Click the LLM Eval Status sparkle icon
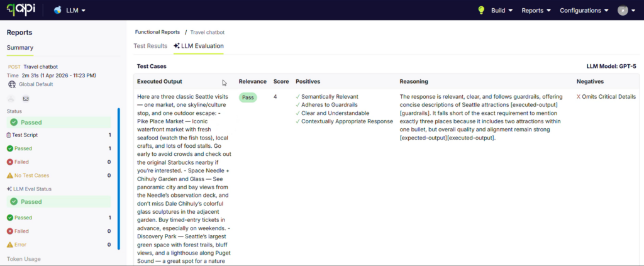Image resolution: width=644 pixels, height=266 pixels. click(9, 189)
